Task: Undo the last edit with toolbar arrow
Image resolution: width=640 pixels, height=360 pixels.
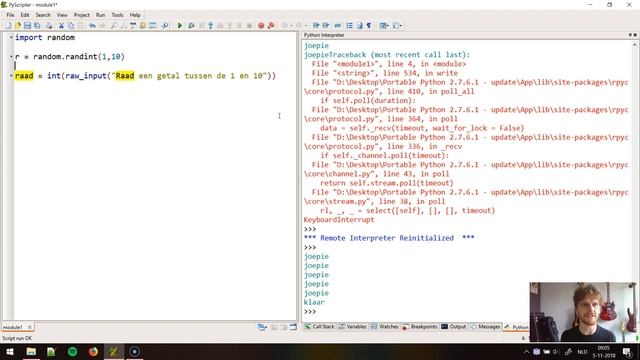Action: coord(93,25)
